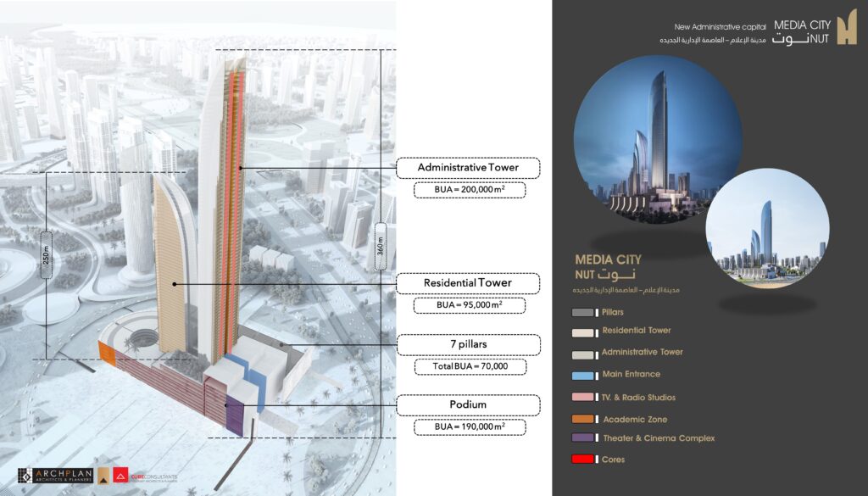The image size is (868, 496).
Task: Click the Total BUA = 70,000 box
Action: click(470, 366)
